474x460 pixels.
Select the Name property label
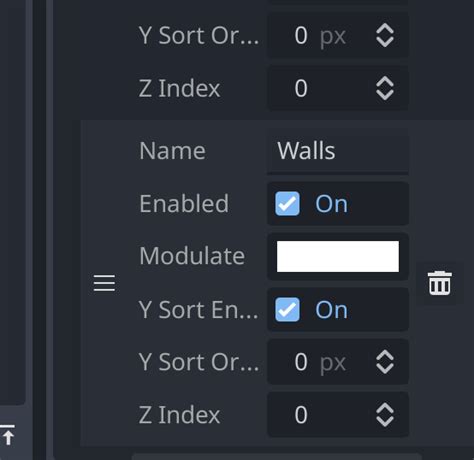172,151
